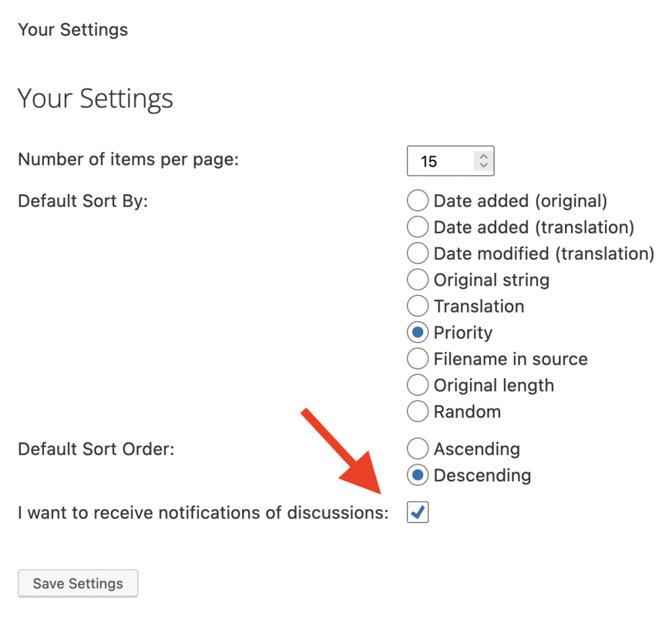672x617 pixels.
Task: Select the Translation sort option
Action: point(417,306)
